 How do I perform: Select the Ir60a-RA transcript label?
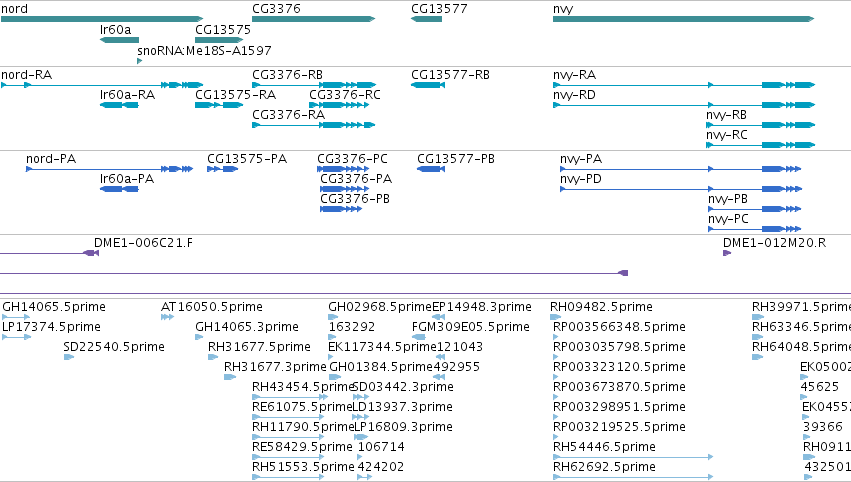128,95
